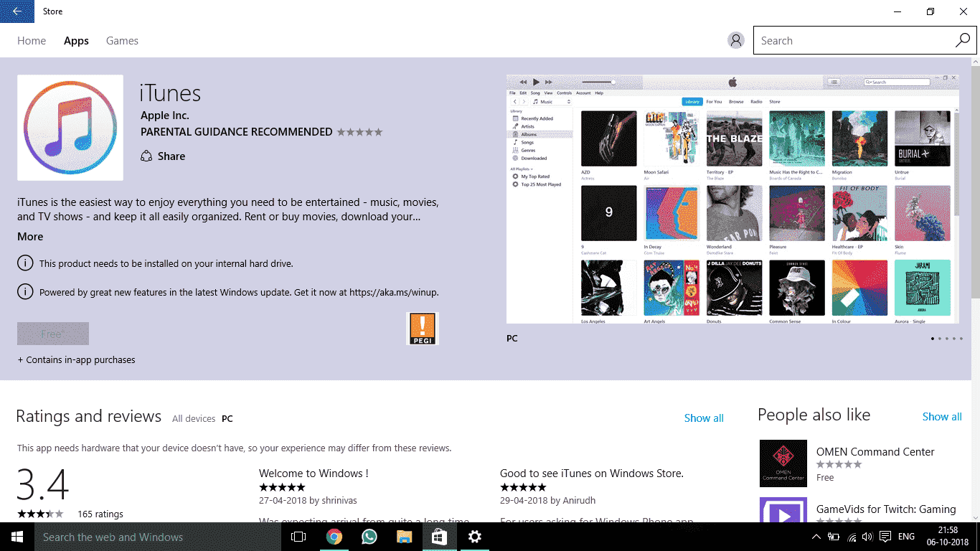Show all ratings and reviews

click(704, 418)
